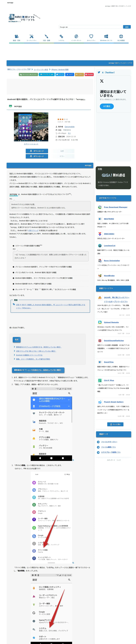Click the Revo Uninstaller icon
The image size is (136, 644).
100,260
